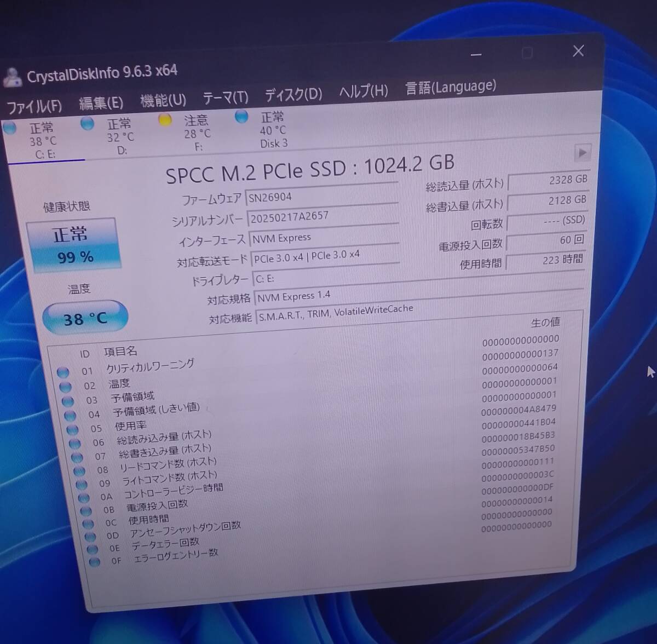Open the 編集(E) menu
This screenshot has width=657, height=644.
click(x=101, y=102)
